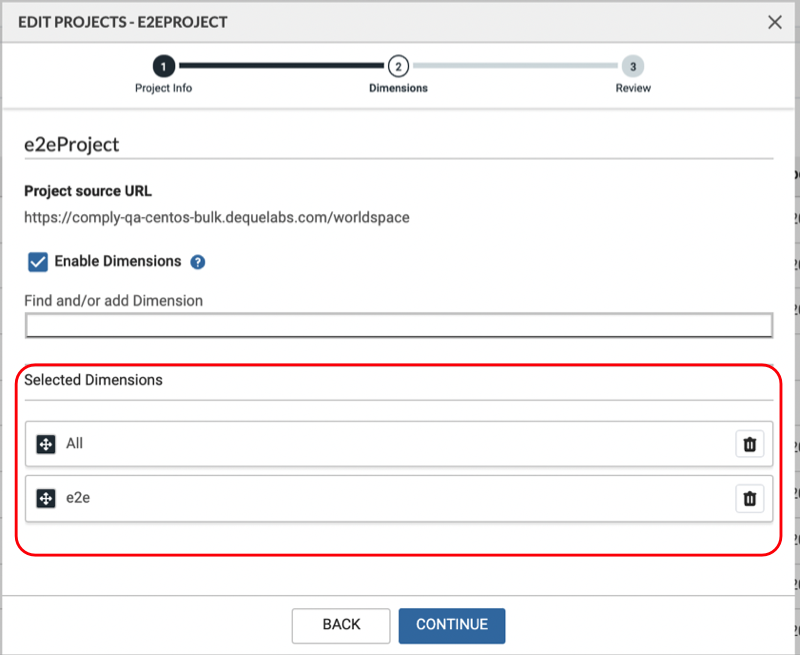Delete the All dimension with trash icon
The width and height of the screenshot is (800, 655).
click(x=749, y=444)
